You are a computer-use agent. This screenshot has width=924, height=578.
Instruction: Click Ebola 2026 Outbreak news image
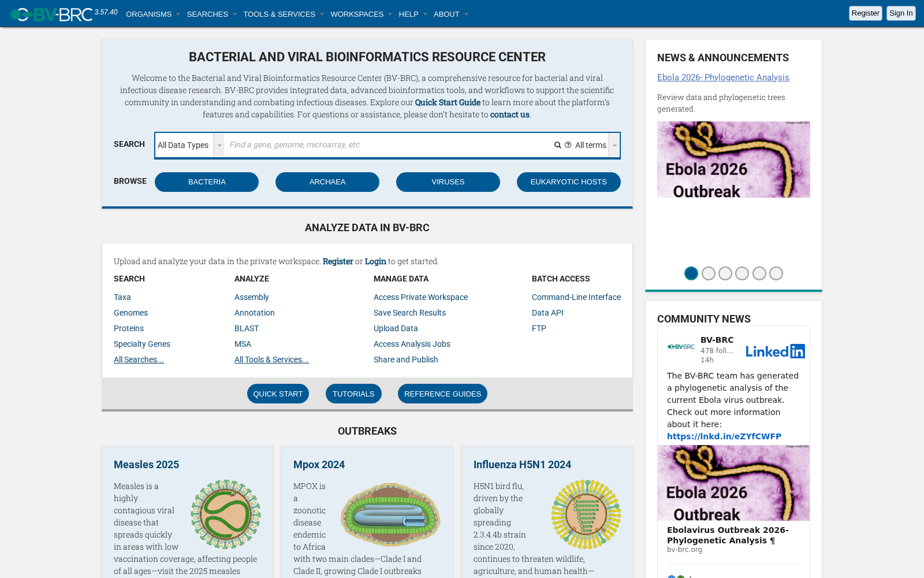tap(733, 160)
